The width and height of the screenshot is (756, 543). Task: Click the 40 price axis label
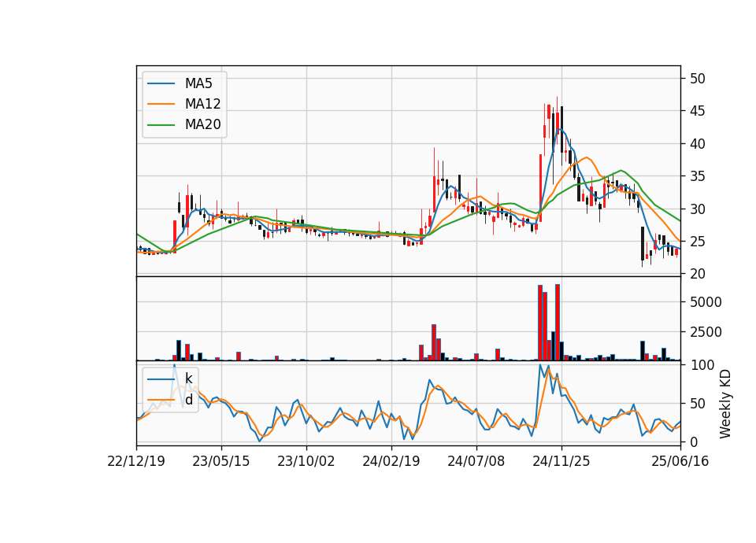(x=697, y=143)
